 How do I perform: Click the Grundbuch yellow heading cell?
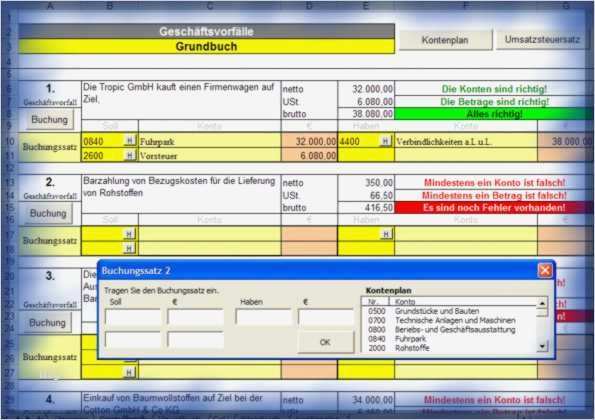(x=206, y=47)
